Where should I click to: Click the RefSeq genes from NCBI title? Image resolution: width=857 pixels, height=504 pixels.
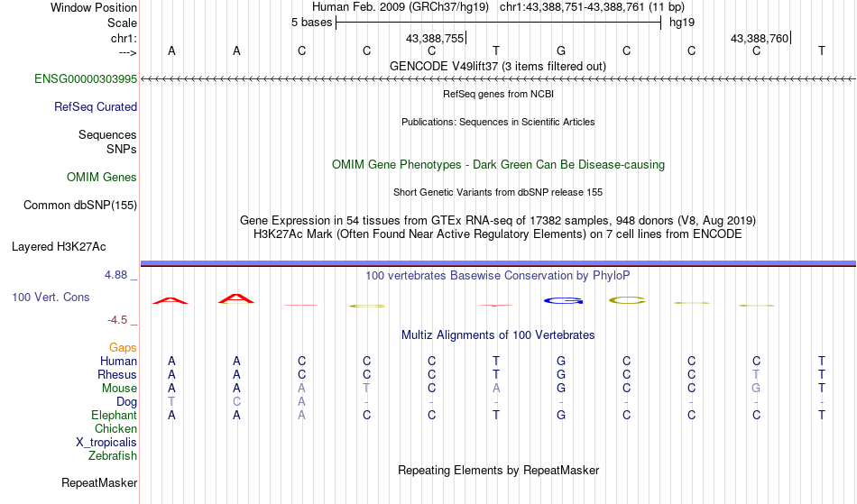pos(498,94)
